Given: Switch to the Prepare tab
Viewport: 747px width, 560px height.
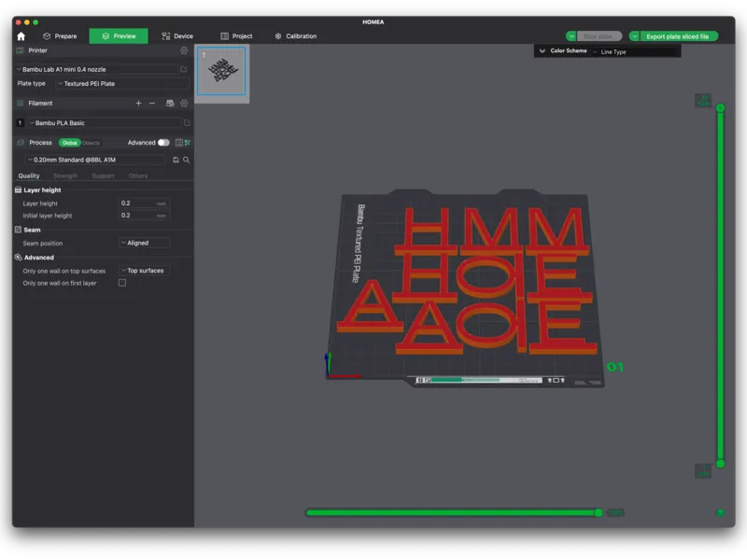Looking at the screenshot, I should 60,36.
